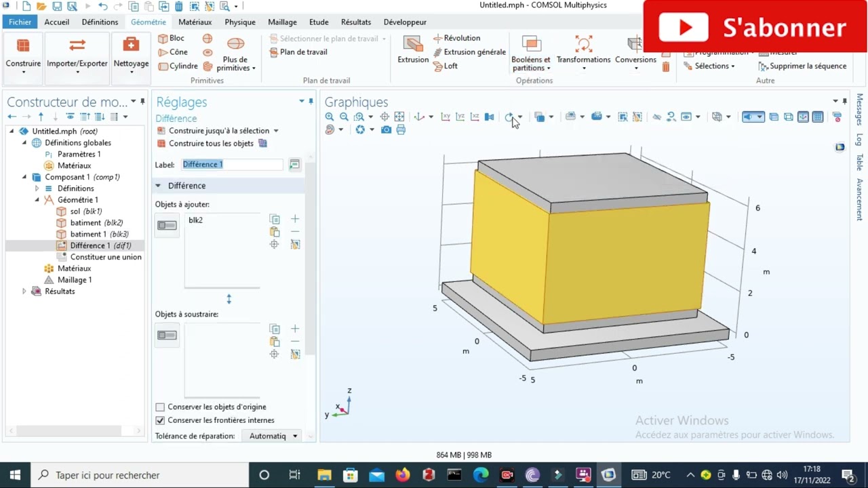The height and width of the screenshot is (488, 868).
Task: Switch to the Définitions ribbon tab
Action: pyautogui.click(x=100, y=22)
